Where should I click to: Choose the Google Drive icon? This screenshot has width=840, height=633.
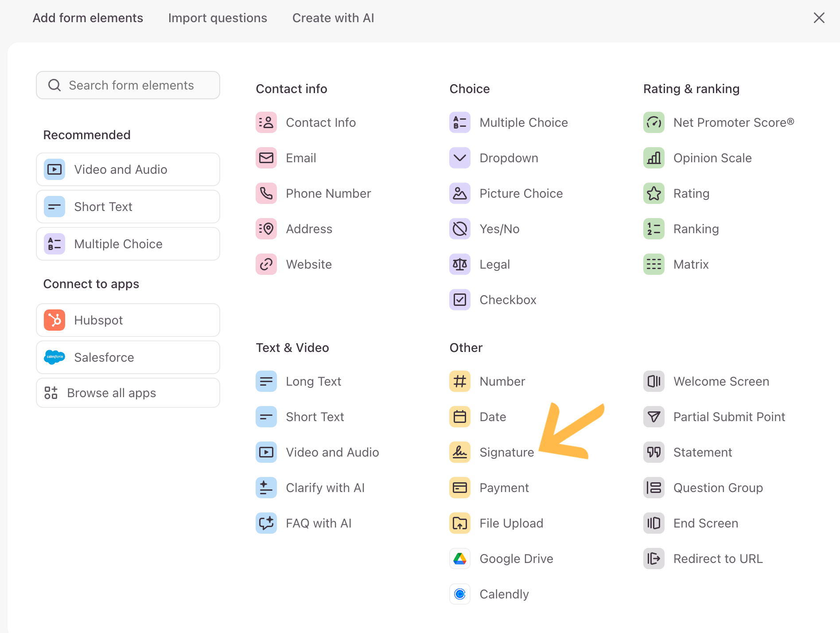459,559
